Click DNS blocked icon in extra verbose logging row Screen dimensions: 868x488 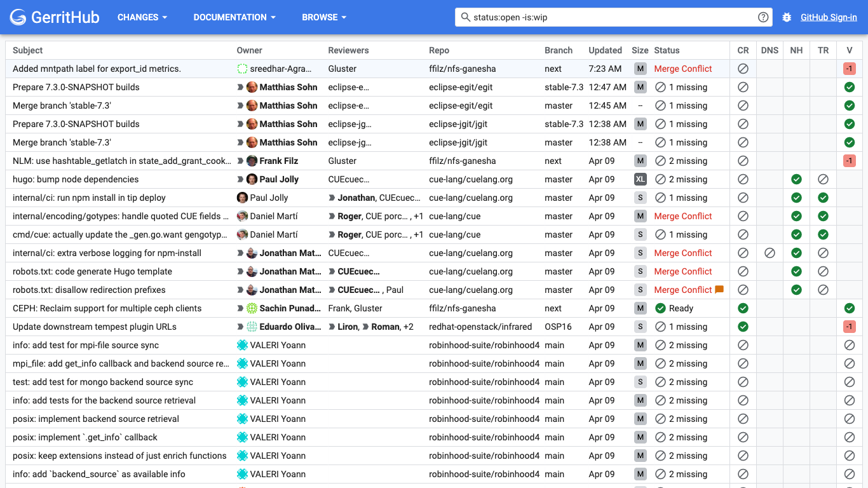770,253
